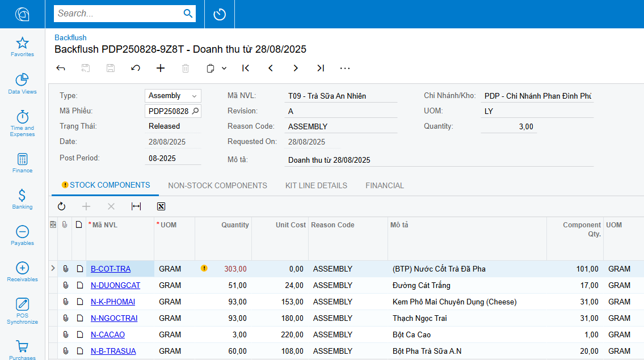Click the recent history clock icon

click(x=220, y=14)
